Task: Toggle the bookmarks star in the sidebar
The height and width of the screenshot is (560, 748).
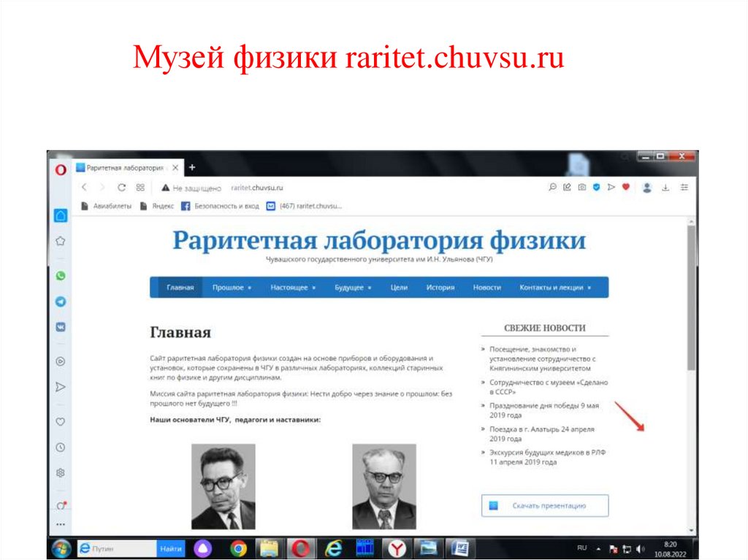Action: tap(60, 239)
